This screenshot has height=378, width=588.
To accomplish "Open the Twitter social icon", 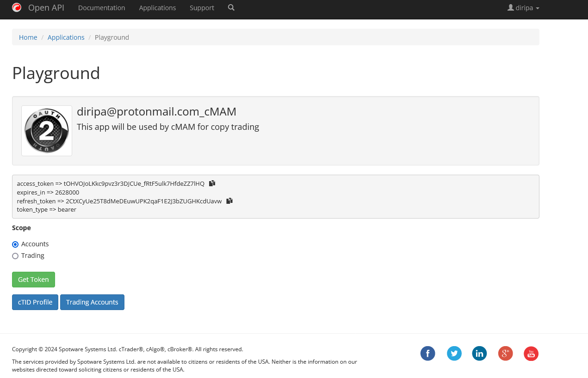I will [x=454, y=354].
